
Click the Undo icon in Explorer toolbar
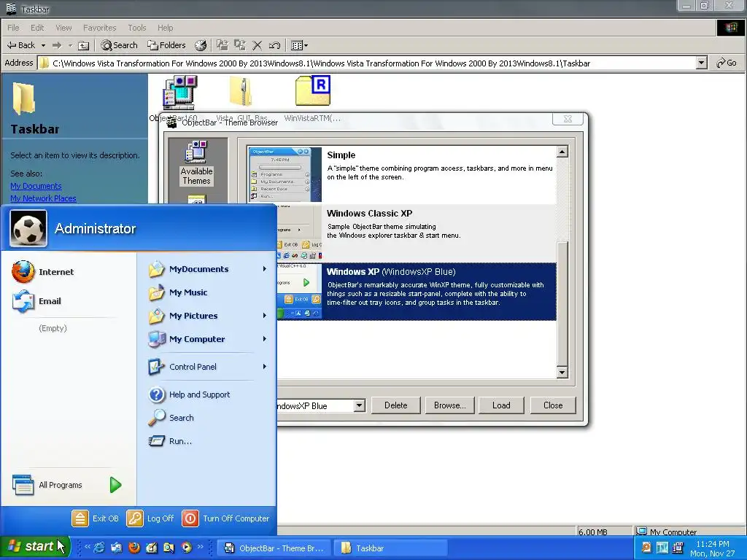[274, 46]
